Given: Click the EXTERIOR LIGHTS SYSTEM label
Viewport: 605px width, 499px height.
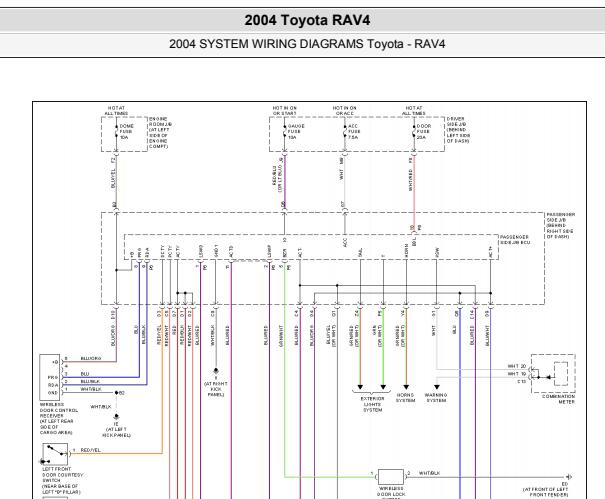Looking at the screenshot, I should (x=372, y=404).
